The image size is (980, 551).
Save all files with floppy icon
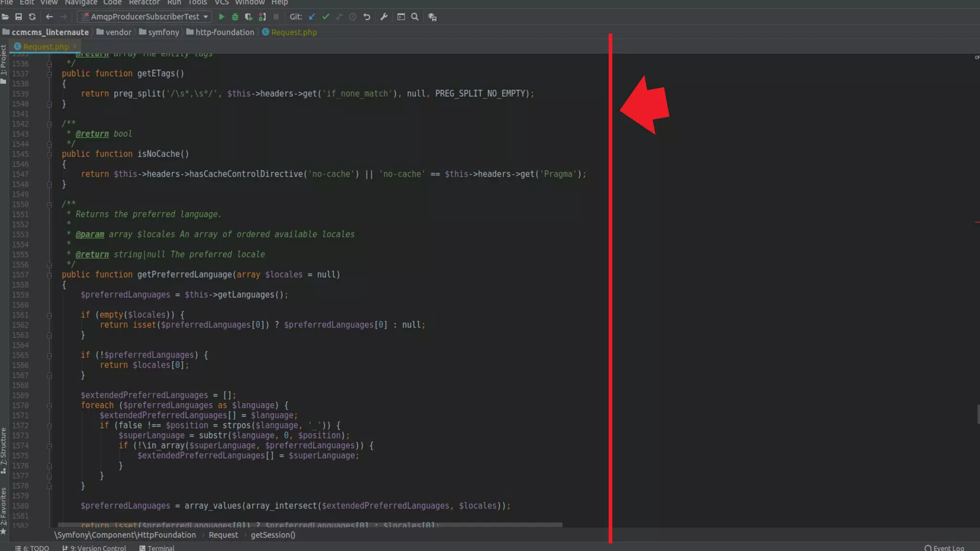[19, 17]
